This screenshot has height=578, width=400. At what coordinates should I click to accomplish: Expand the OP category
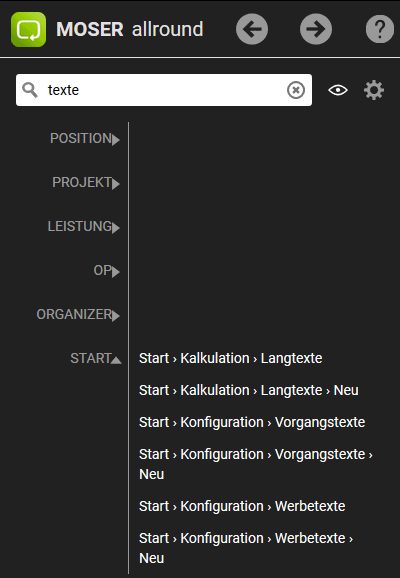pos(107,271)
